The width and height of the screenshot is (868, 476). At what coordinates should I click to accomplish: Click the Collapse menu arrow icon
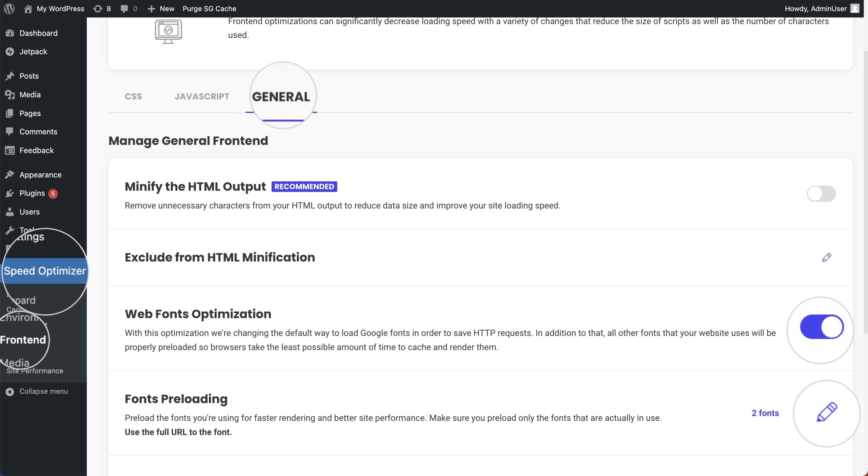click(x=10, y=392)
